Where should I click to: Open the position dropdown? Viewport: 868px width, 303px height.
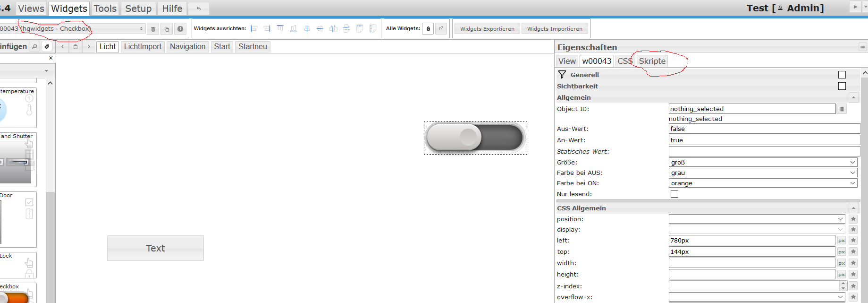click(757, 219)
